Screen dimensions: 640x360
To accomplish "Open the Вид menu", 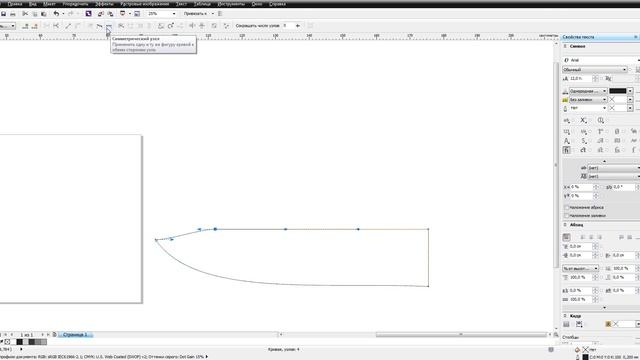I will (33, 4).
